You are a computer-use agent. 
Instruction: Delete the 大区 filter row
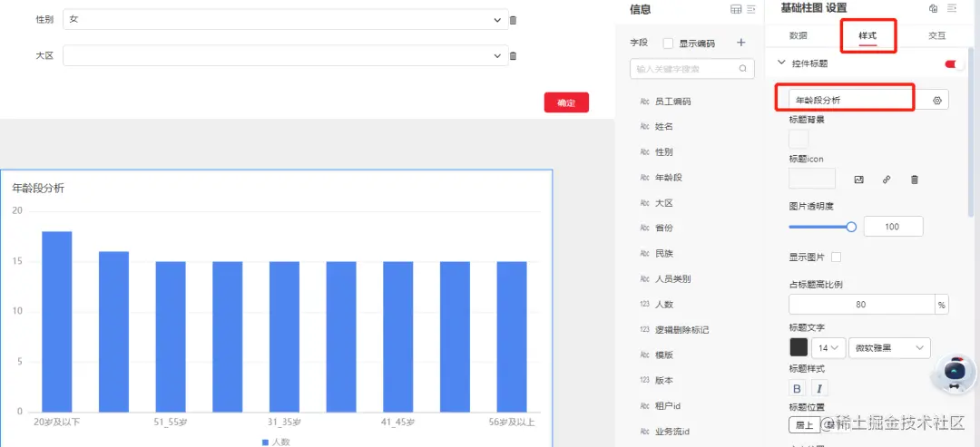pyautogui.click(x=513, y=56)
